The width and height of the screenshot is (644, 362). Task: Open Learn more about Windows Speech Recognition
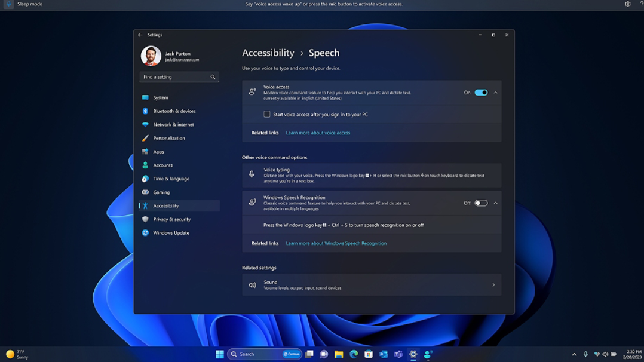[336, 243]
